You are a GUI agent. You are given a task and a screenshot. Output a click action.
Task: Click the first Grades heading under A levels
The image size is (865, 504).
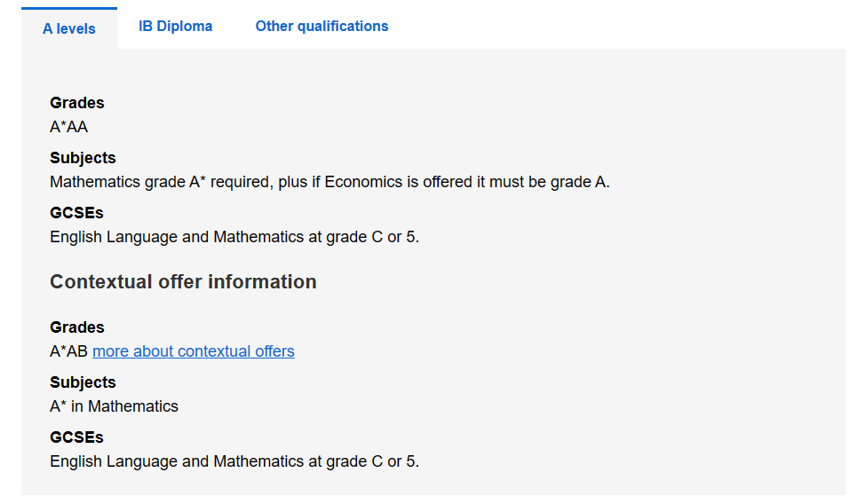click(x=77, y=103)
